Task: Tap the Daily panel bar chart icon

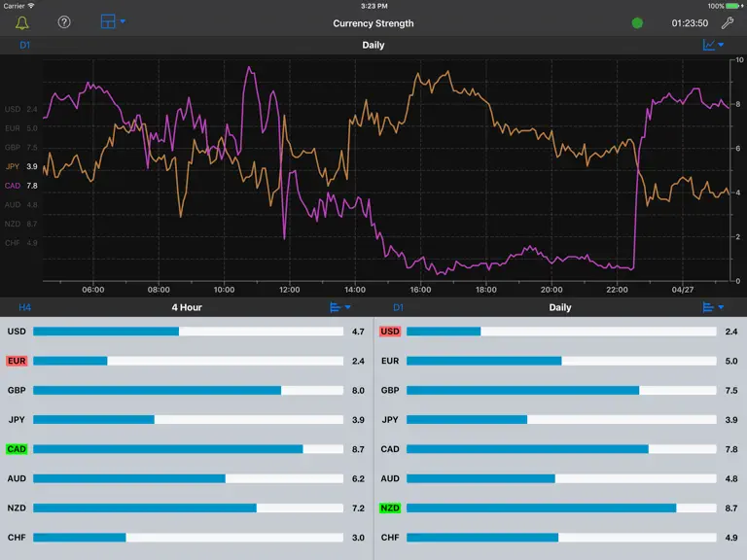Action: pyautogui.click(x=708, y=307)
